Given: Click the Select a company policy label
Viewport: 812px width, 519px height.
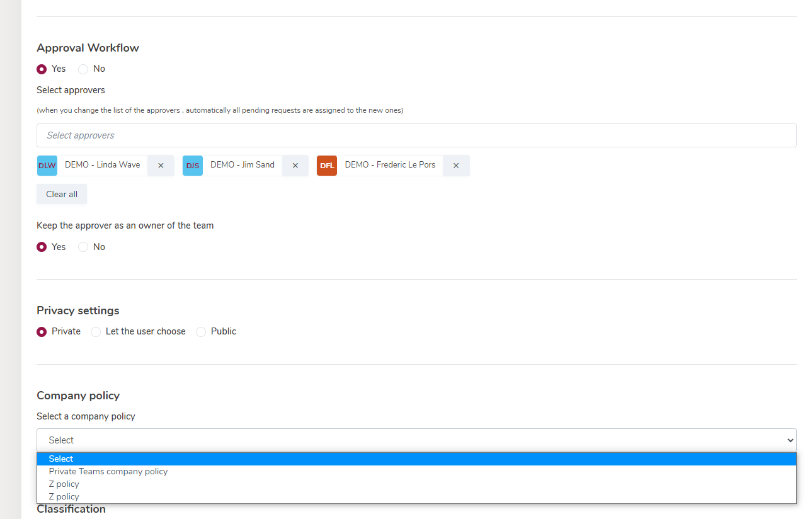Looking at the screenshot, I should point(86,416).
